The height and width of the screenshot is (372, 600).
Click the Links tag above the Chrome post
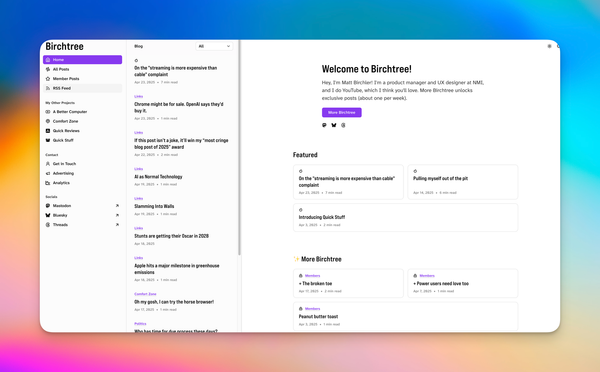pyautogui.click(x=139, y=96)
